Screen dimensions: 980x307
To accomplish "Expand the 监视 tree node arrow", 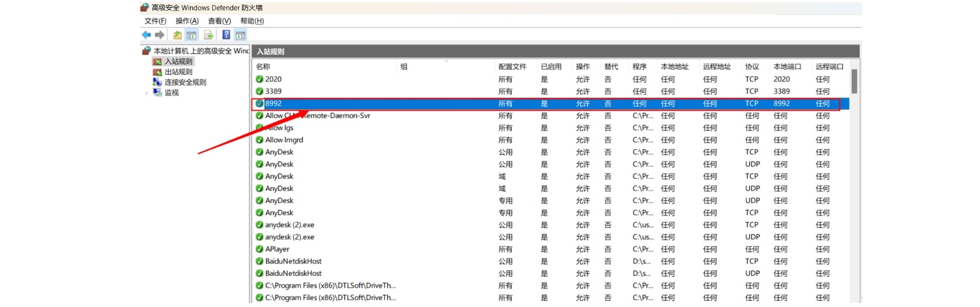I will pyautogui.click(x=146, y=93).
